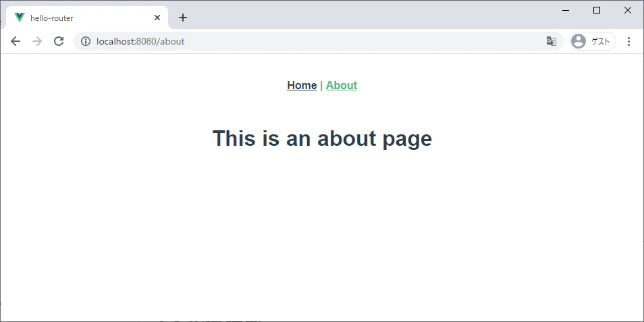Go back using the browser back arrow
Image resolution: width=644 pixels, height=322 pixels.
[16, 41]
